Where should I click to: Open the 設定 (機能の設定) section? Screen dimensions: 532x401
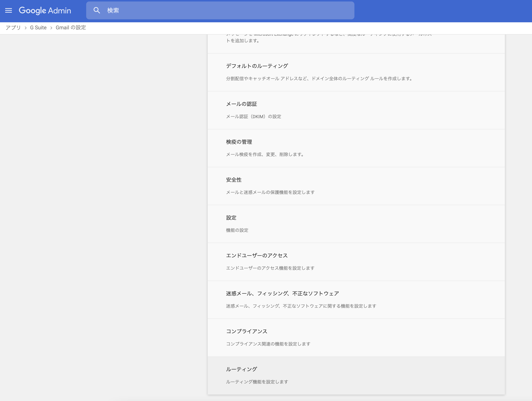tap(231, 217)
